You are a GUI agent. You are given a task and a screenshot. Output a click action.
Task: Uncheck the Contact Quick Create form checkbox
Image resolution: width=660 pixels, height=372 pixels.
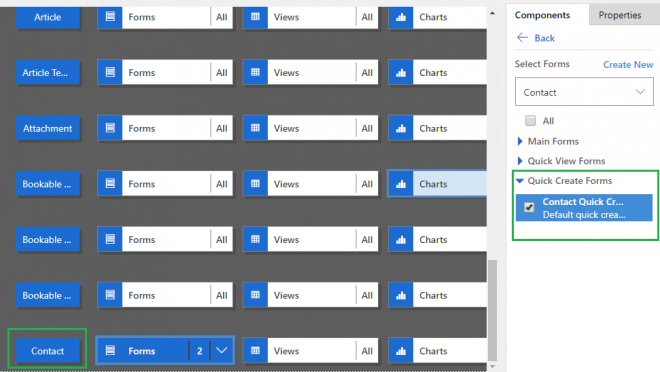pyautogui.click(x=529, y=207)
